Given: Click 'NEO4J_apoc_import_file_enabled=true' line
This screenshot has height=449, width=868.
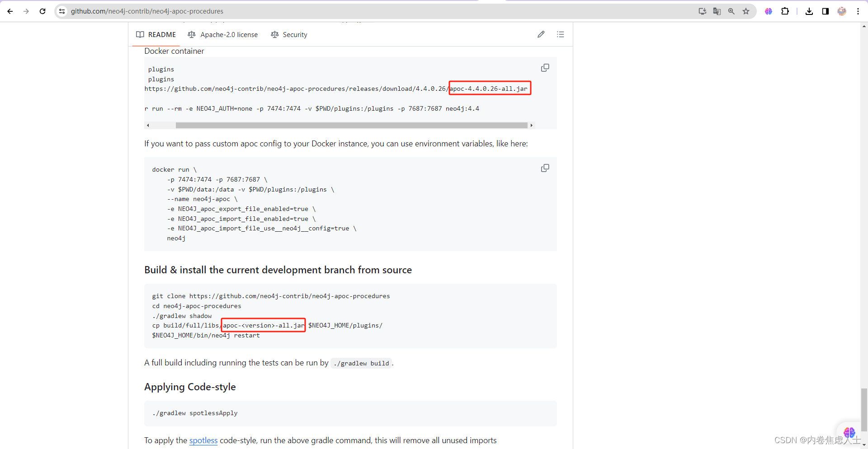Looking at the screenshot, I should coord(241,219).
